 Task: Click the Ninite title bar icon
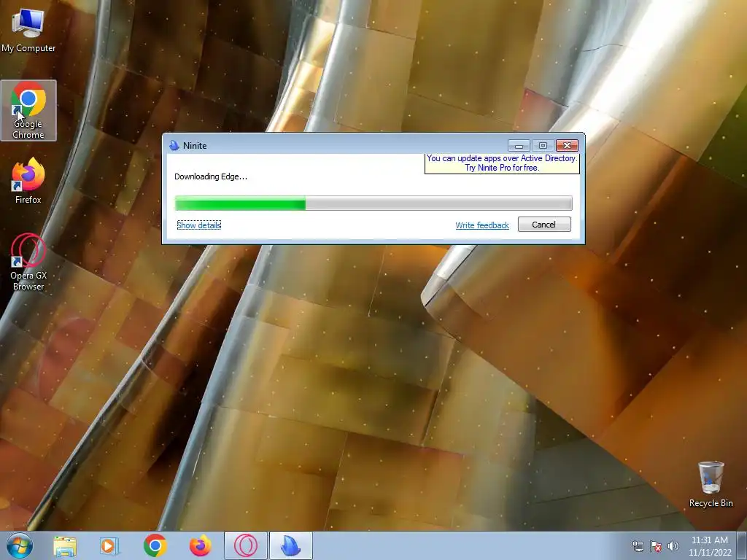tap(174, 146)
